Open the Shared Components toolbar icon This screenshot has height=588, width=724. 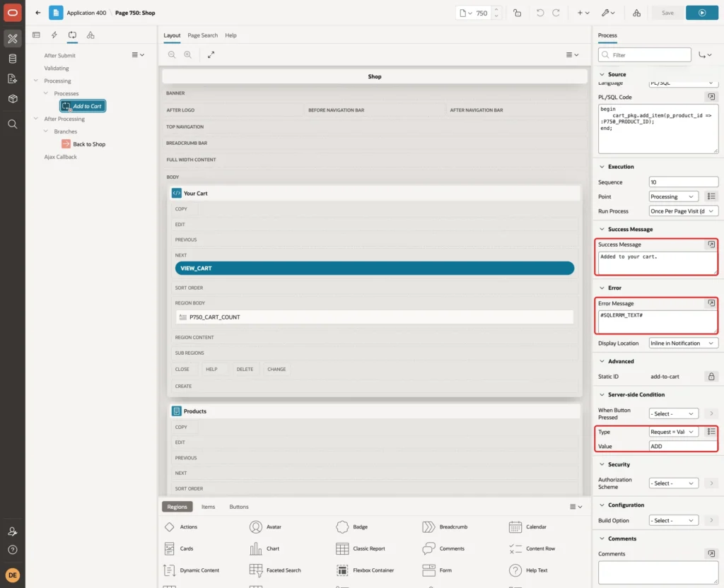tap(636, 13)
